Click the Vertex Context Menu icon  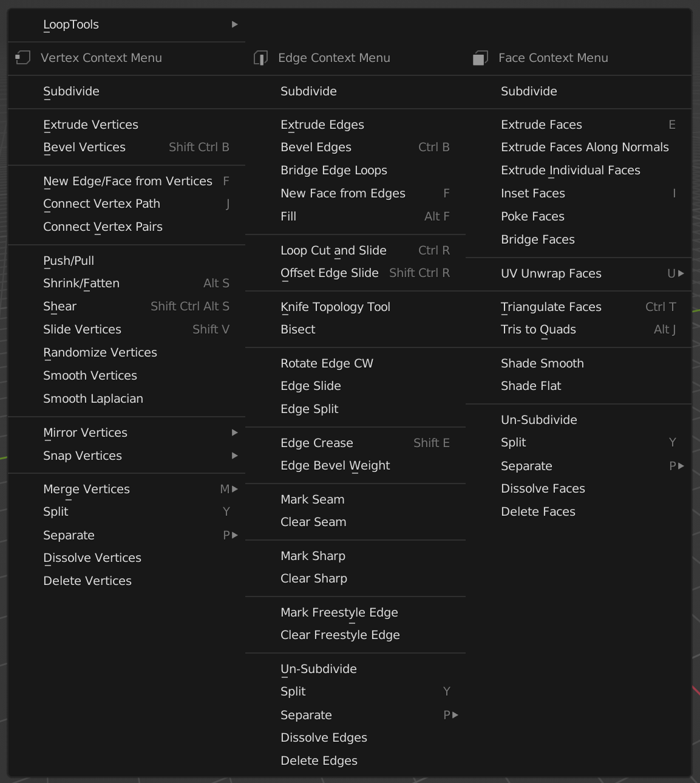[x=22, y=58]
